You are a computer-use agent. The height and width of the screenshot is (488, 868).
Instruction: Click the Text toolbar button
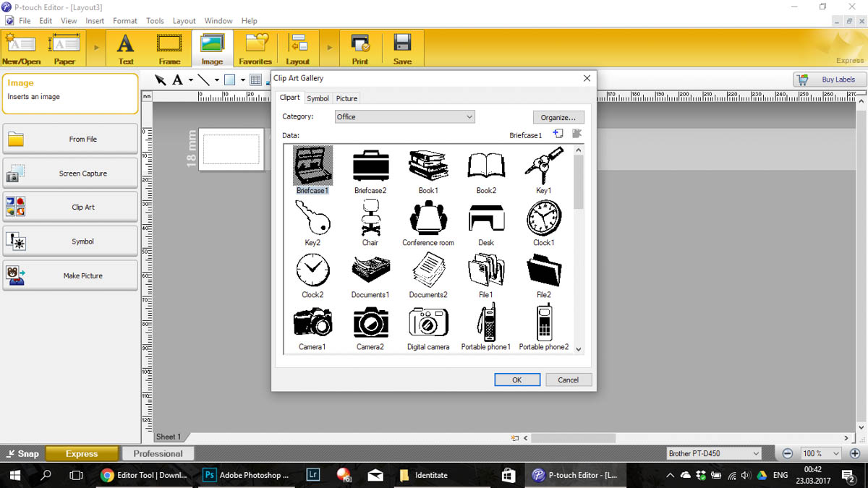[127, 48]
